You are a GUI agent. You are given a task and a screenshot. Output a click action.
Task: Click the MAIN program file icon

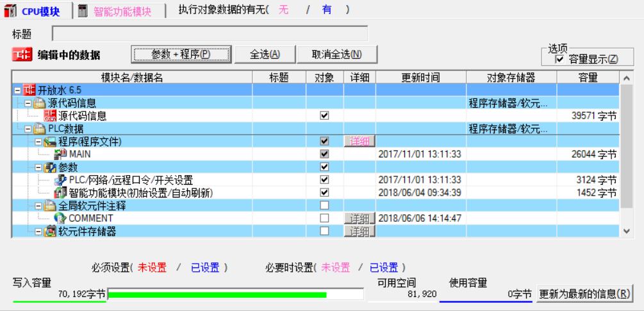[x=61, y=154]
